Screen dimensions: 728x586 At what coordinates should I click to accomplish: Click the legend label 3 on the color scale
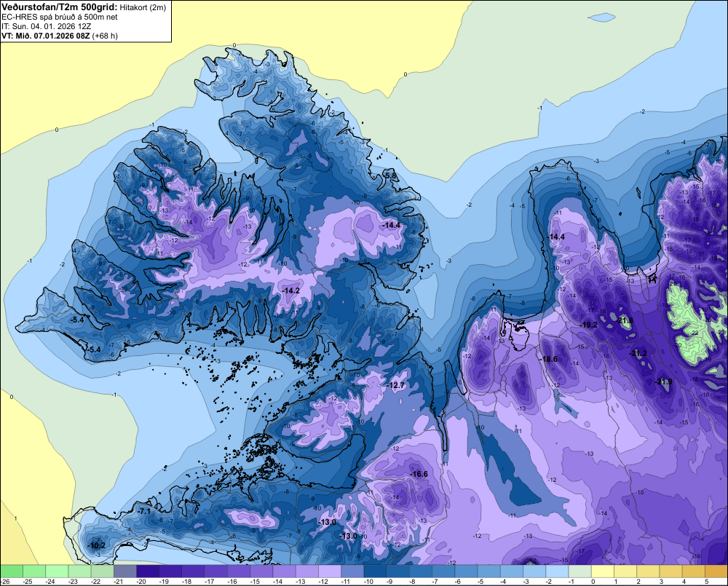coord(661,582)
